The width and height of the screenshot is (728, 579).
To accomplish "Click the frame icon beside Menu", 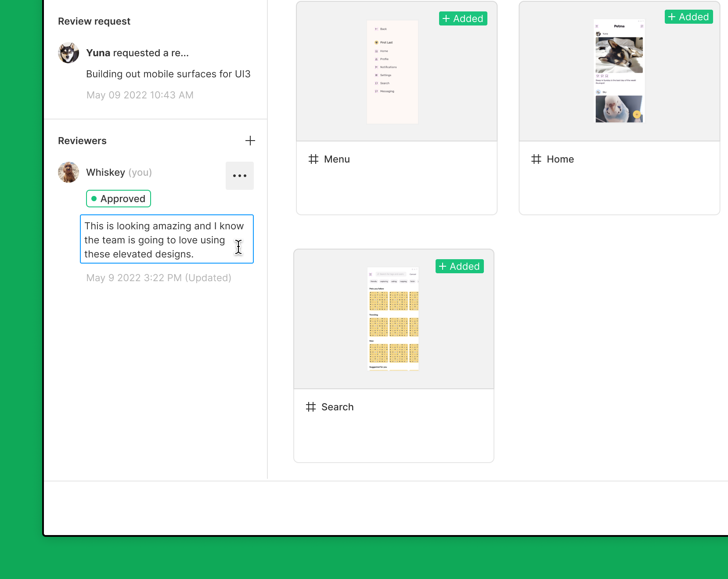I will [314, 159].
